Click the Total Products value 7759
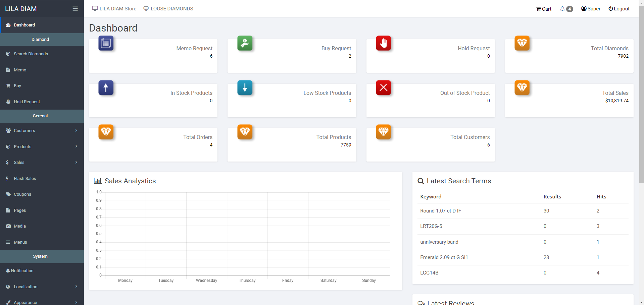Screen dimensions: 644x305 pyautogui.click(x=346, y=145)
